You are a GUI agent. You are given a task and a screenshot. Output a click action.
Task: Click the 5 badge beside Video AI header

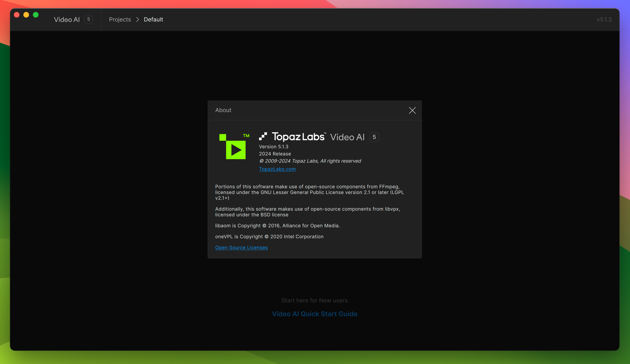89,20
